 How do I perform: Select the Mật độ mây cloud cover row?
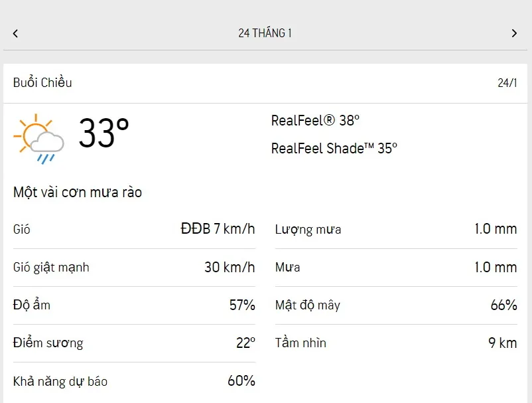(x=395, y=305)
